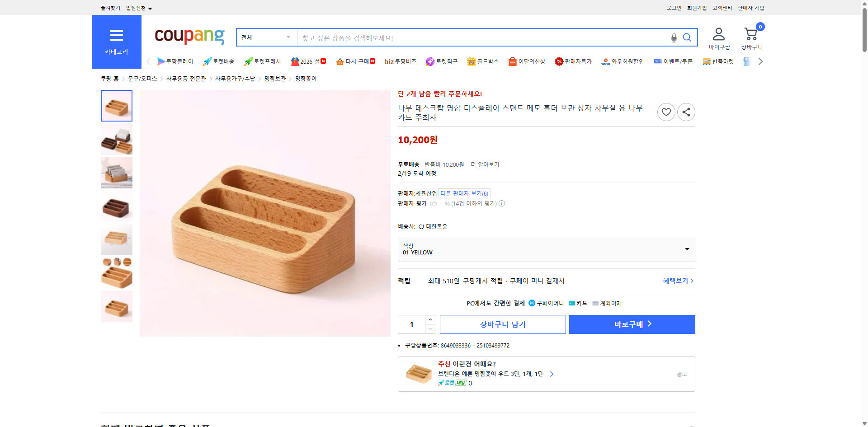
Task: Toggle the wishlist heart on the product
Action: pos(666,112)
